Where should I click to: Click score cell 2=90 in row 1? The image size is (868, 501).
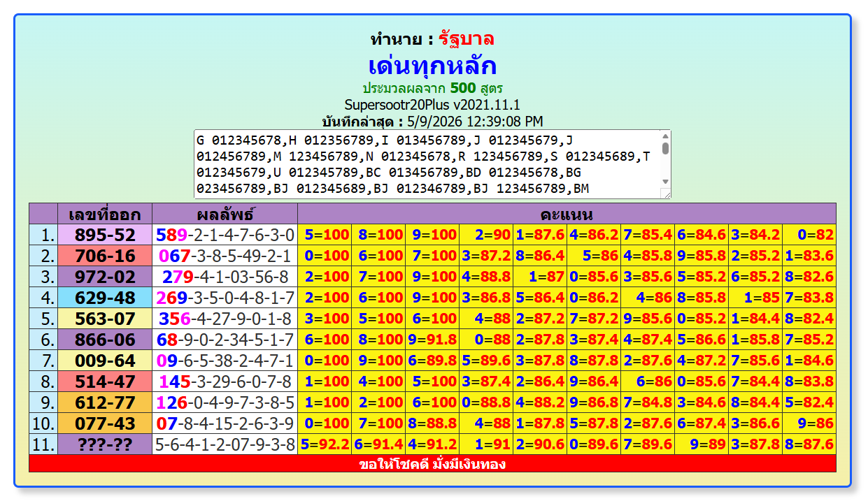pyautogui.click(x=486, y=235)
